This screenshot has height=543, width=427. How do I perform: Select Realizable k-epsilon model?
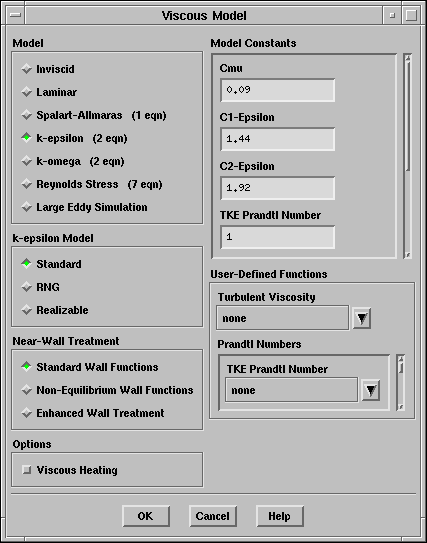[x=55, y=310]
